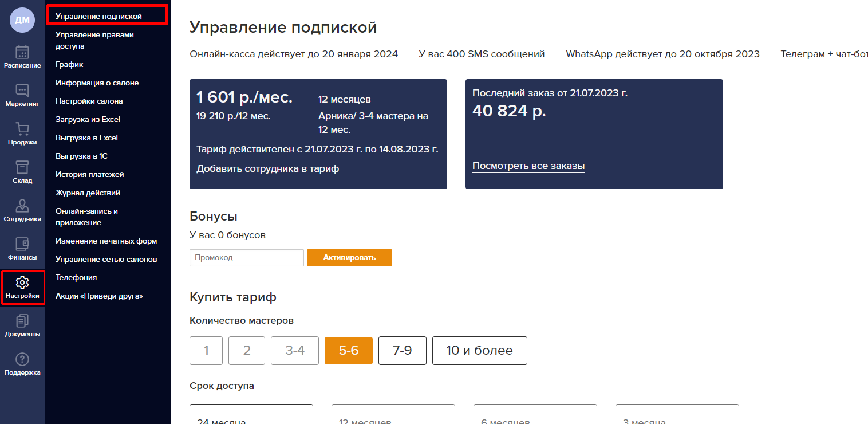Go to Продажи cart section
868x424 pixels.
click(x=22, y=134)
